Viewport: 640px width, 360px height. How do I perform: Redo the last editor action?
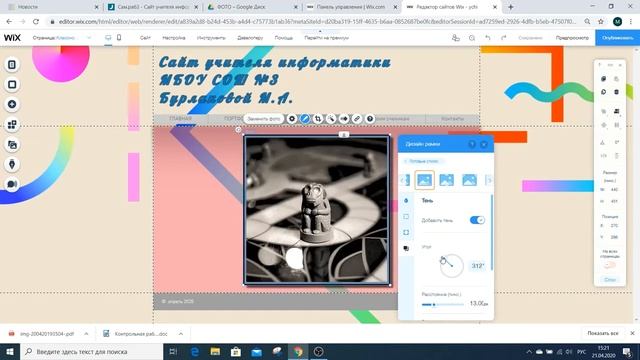[x=504, y=38]
